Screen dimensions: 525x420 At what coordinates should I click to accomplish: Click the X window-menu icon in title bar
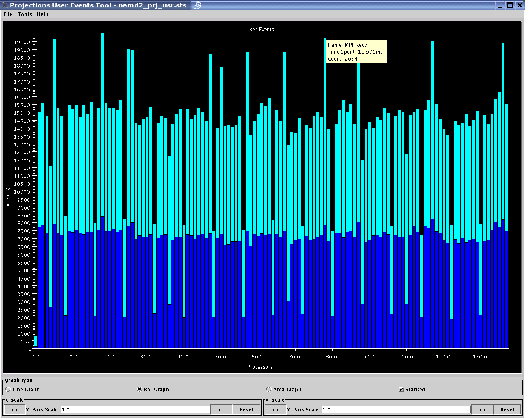(5, 5)
